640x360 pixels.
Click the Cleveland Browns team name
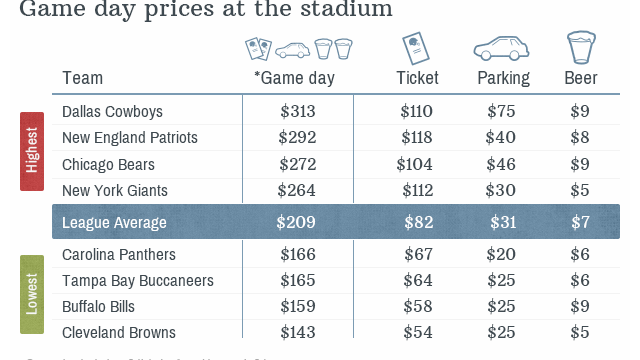119,333
